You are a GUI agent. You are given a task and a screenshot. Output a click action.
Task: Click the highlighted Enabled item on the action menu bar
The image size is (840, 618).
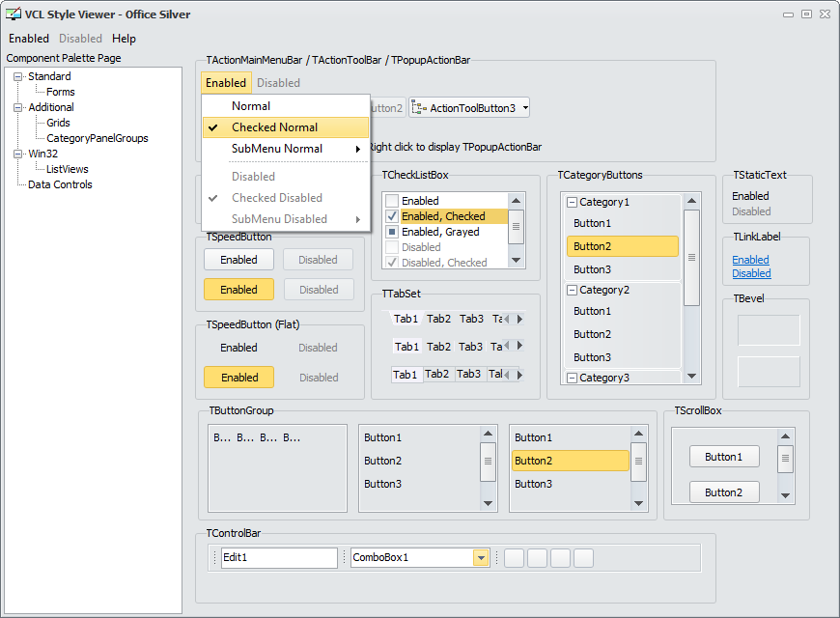pos(226,83)
